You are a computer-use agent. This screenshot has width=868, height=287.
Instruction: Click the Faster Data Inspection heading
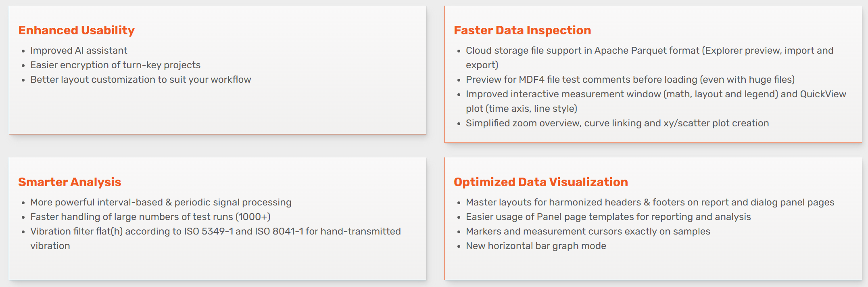(522, 30)
